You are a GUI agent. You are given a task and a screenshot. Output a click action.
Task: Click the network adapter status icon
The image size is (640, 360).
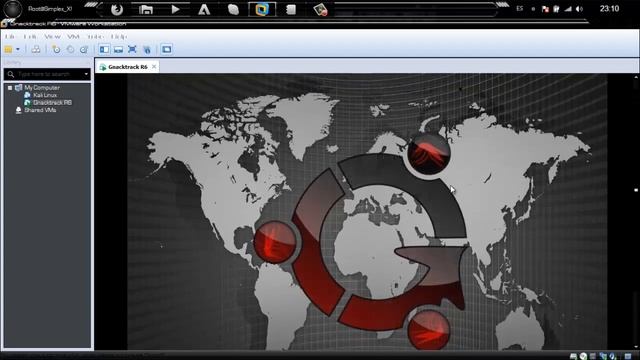tap(603, 356)
